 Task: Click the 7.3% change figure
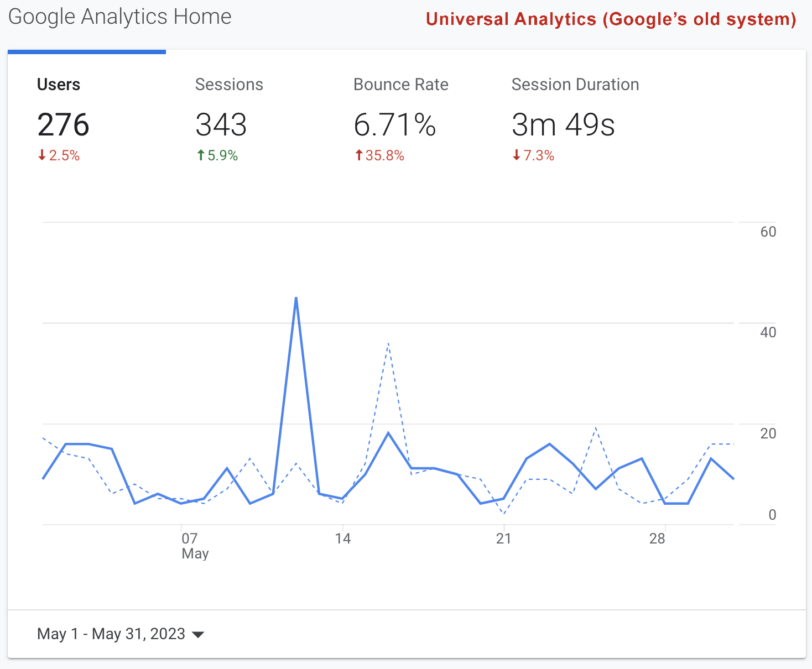coord(539,156)
